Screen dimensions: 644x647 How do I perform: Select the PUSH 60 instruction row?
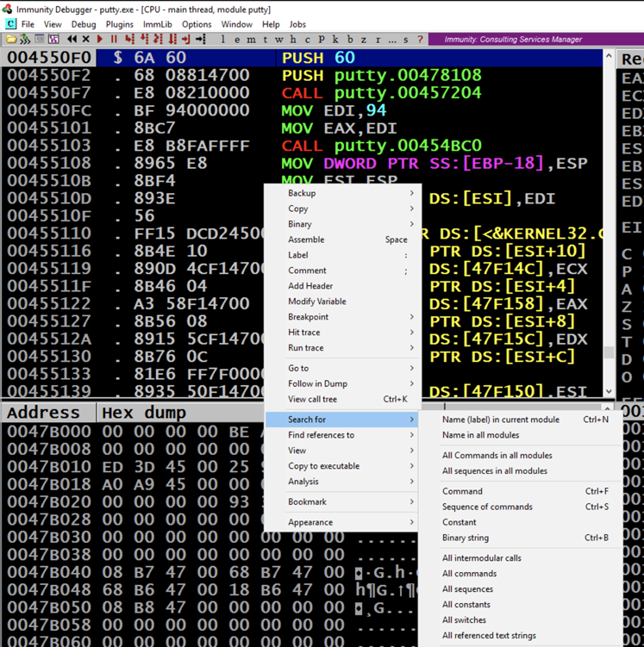click(x=302, y=58)
